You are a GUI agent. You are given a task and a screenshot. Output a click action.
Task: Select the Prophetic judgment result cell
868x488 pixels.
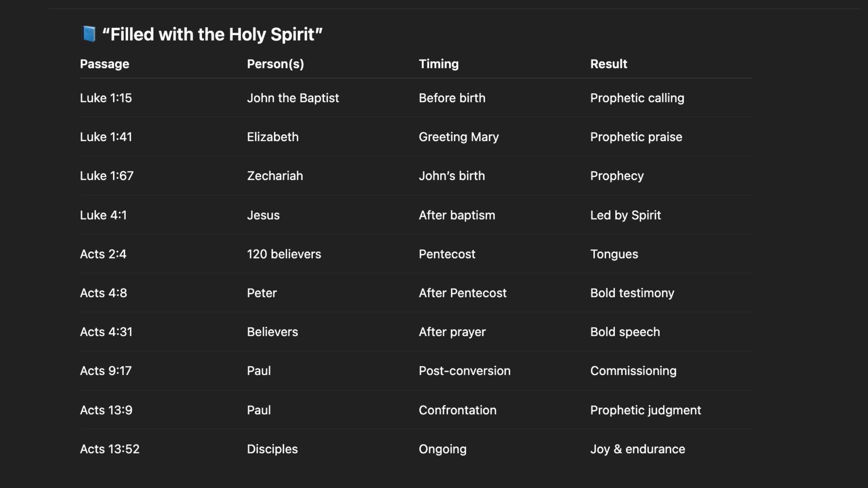click(x=645, y=410)
